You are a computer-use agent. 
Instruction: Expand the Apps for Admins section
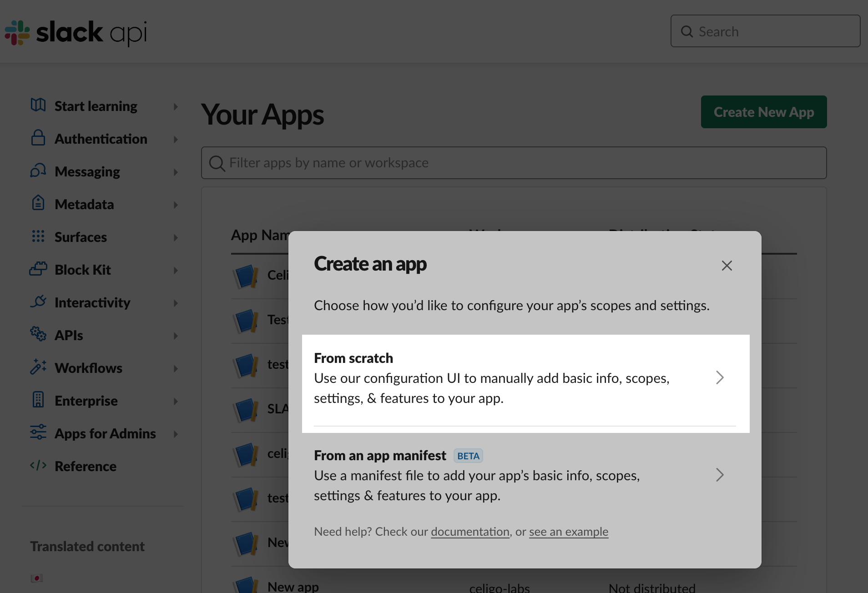(176, 434)
